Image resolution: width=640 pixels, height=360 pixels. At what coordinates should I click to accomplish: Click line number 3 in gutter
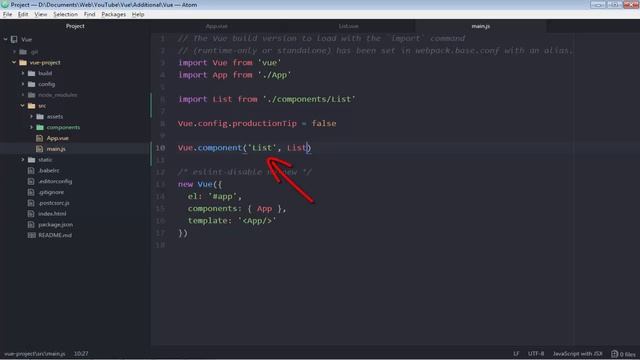point(162,63)
